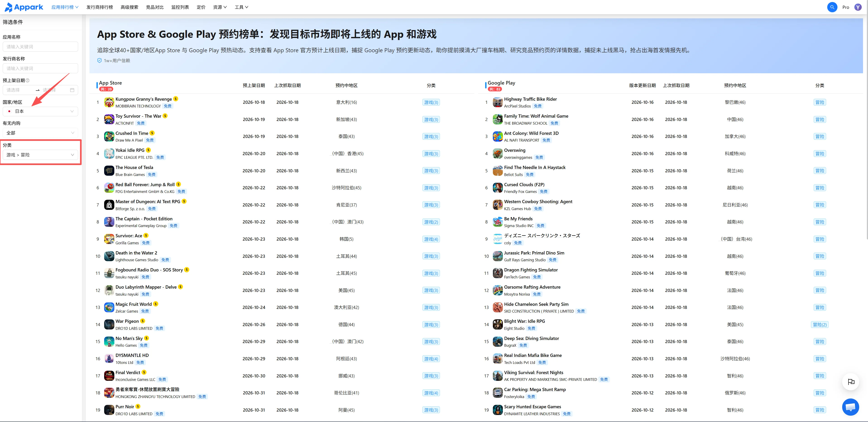
Task: Open 竞品对比 in the top navigation
Action: [x=155, y=7]
